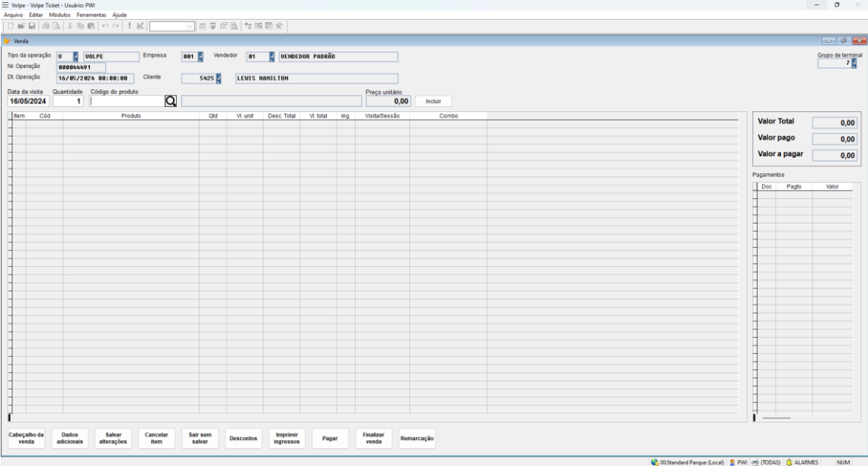Screen dimensions: 868x466
Task: Click the Finalizar venda button
Action: 373,438
